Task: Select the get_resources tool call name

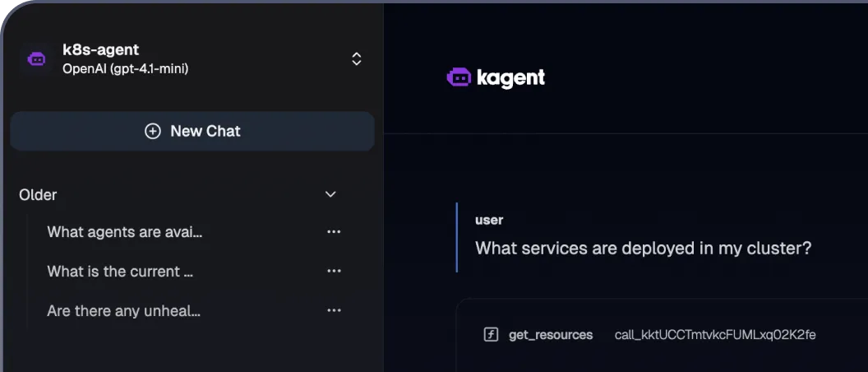Action: pyautogui.click(x=551, y=335)
